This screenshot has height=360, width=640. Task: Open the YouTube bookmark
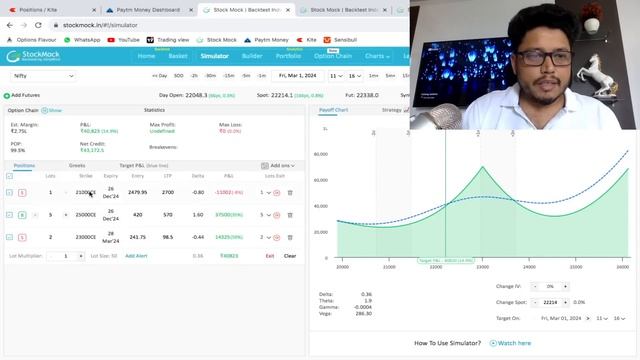[123, 40]
